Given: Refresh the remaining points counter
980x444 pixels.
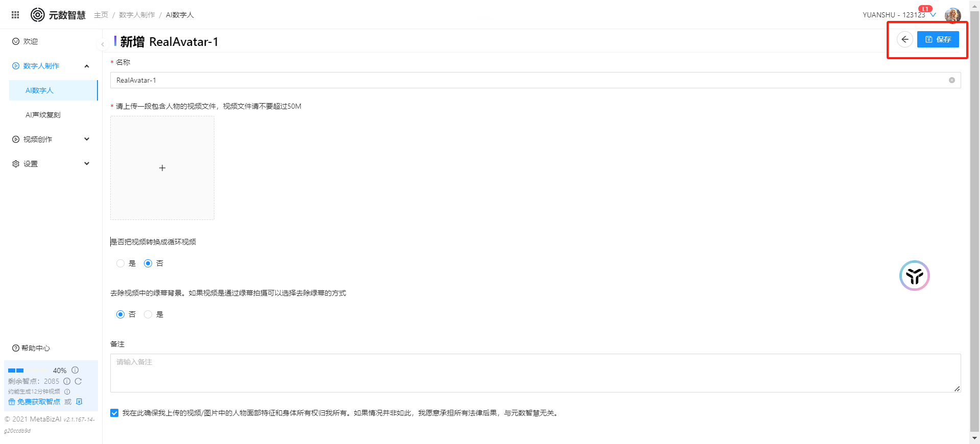Looking at the screenshot, I should pos(78,381).
